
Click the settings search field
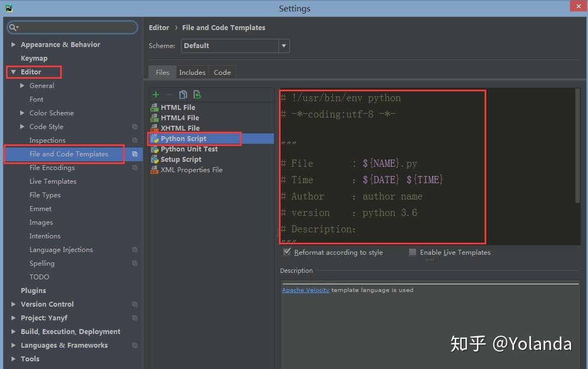pos(72,26)
